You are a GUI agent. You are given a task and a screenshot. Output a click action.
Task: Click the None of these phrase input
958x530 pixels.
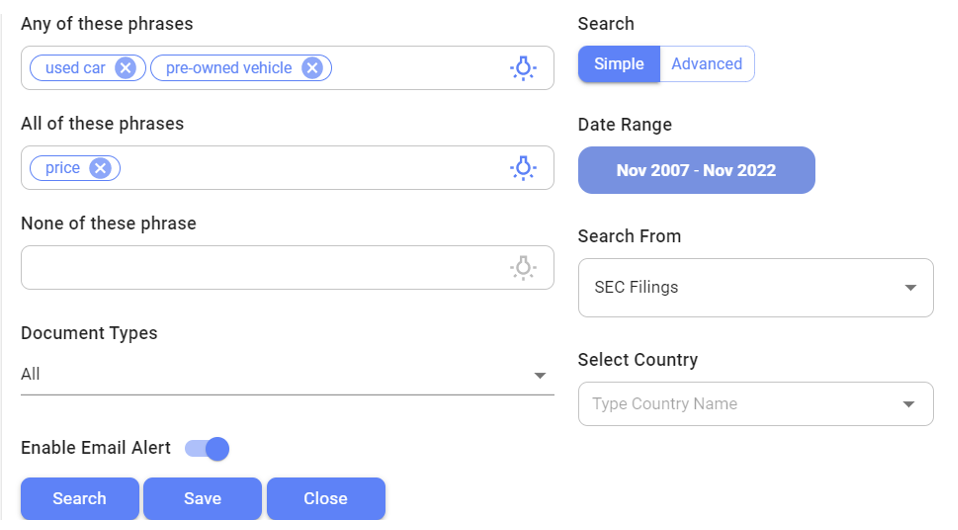tap(260, 268)
